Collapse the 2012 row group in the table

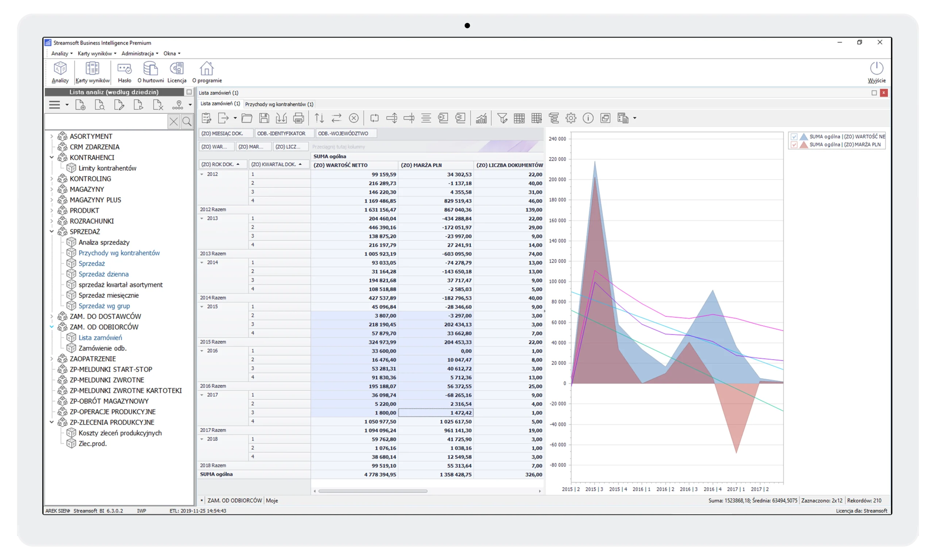click(202, 174)
